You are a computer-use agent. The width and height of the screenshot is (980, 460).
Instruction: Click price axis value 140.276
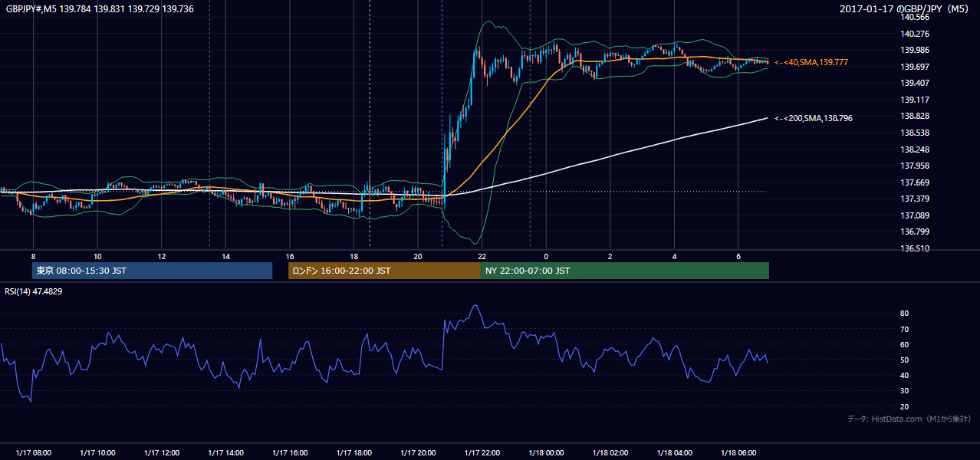(x=915, y=34)
